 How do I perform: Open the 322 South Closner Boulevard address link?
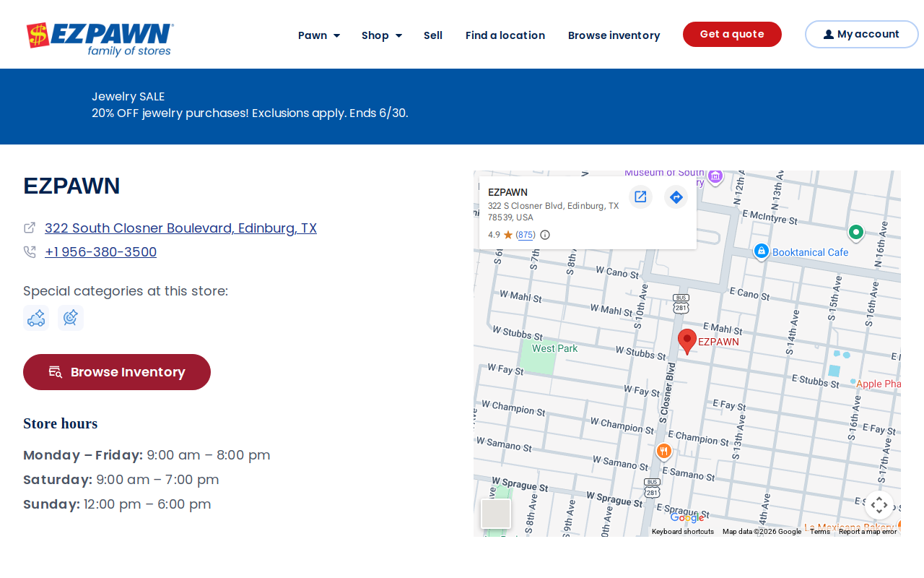180,228
